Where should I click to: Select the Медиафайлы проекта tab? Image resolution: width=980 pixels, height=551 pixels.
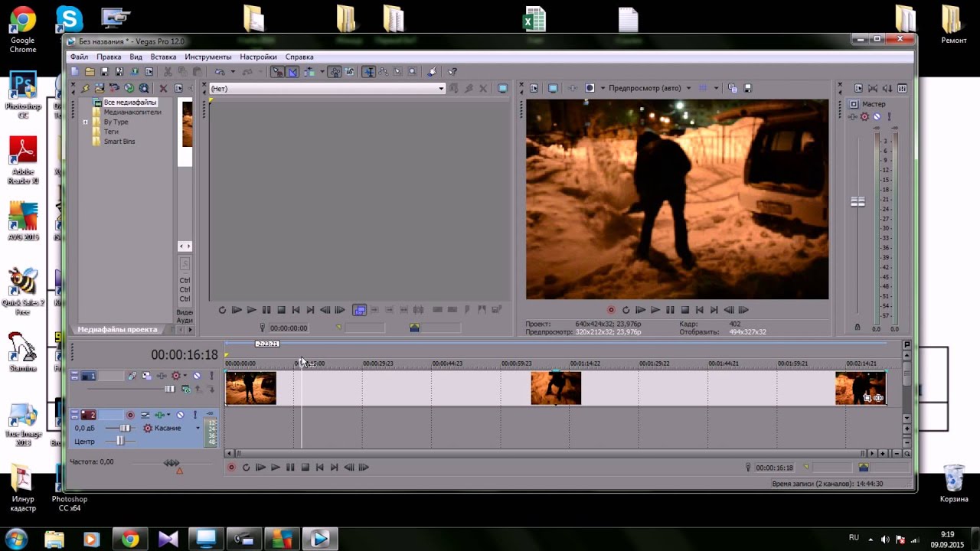[117, 329]
